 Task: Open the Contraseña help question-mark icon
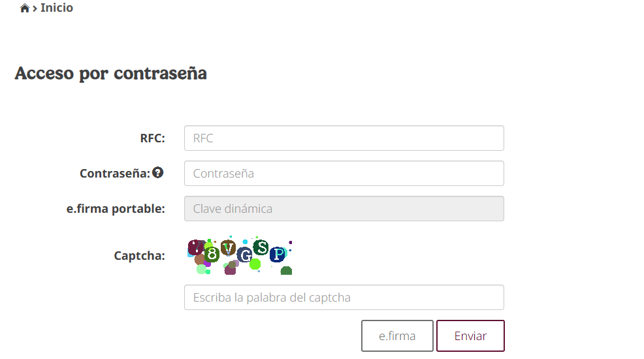[x=157, y=173]
